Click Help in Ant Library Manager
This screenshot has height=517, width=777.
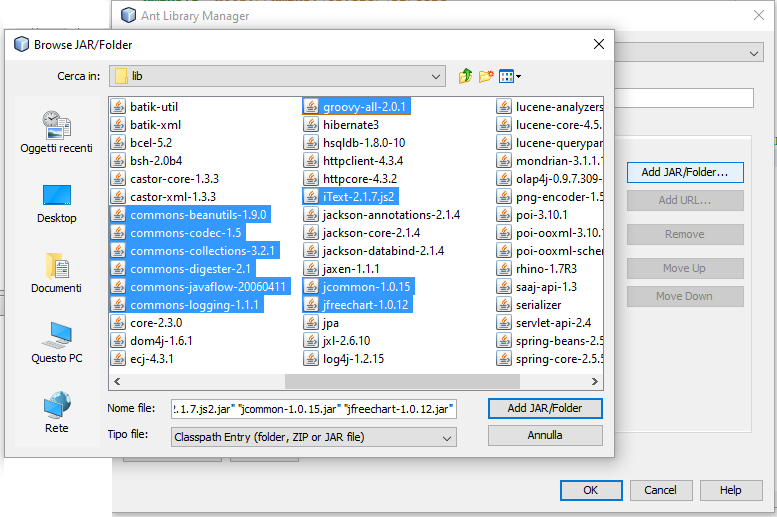pos(731,490)
